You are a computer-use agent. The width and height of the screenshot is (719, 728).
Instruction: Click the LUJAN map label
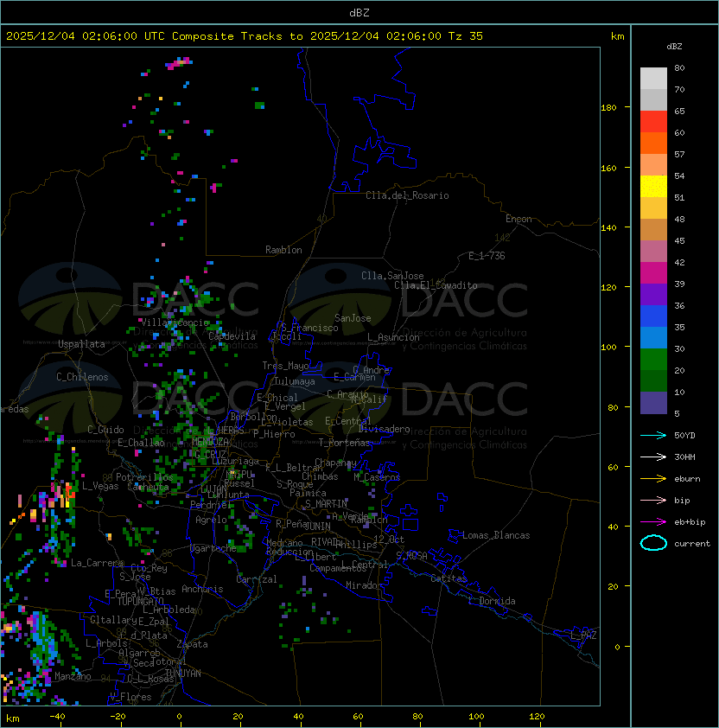(214, 489)
